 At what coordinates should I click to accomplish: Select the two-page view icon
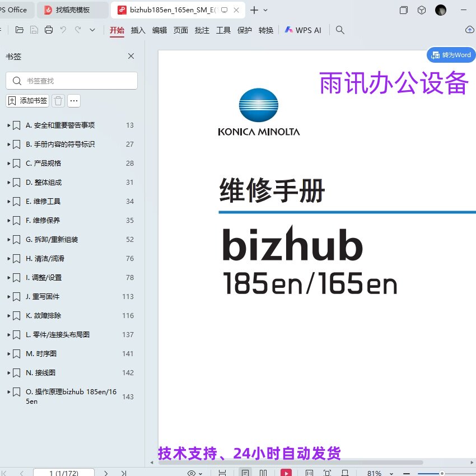(x=263, y=473)
